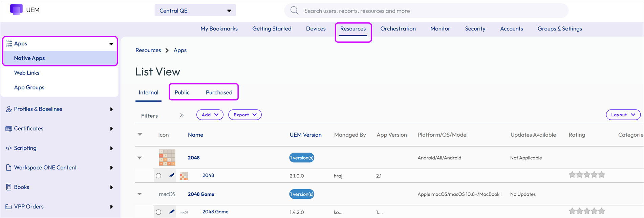Expand the Certificates section
Image resolution: width=644 pixels, height=218 pixels.
coord(111,129)
